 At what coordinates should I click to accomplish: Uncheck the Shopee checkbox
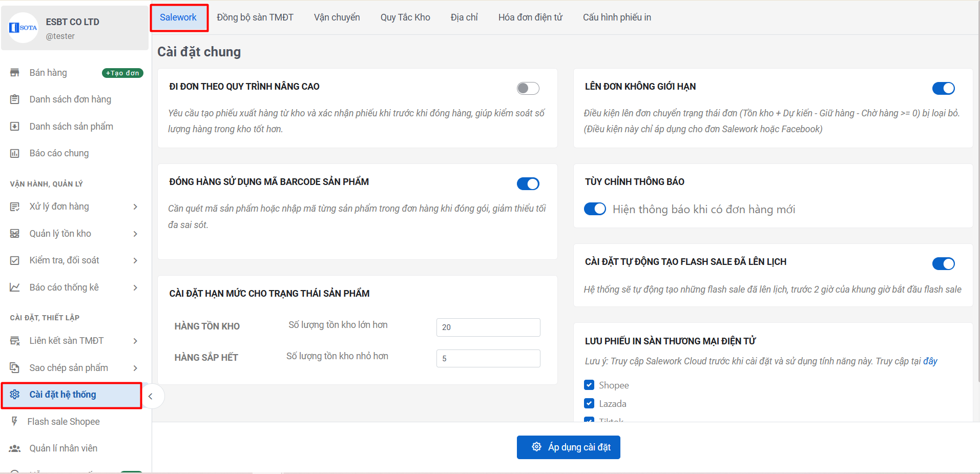[589, 385]
